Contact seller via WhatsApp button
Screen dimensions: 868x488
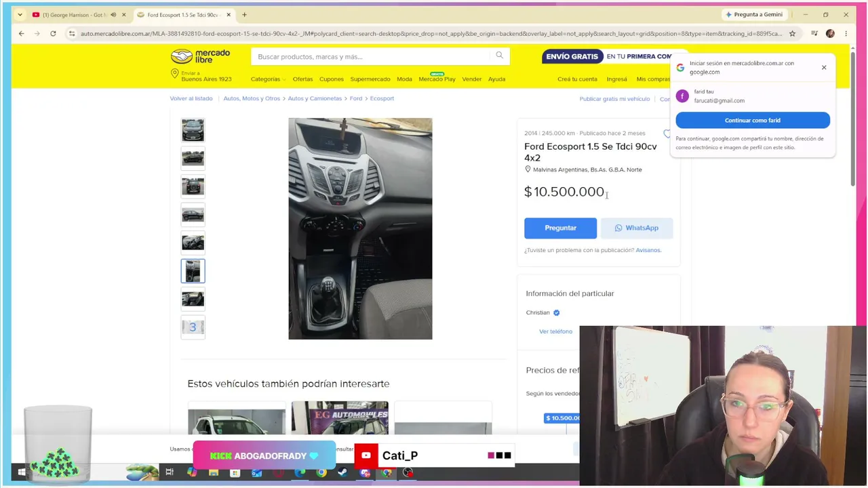point(637,228)
